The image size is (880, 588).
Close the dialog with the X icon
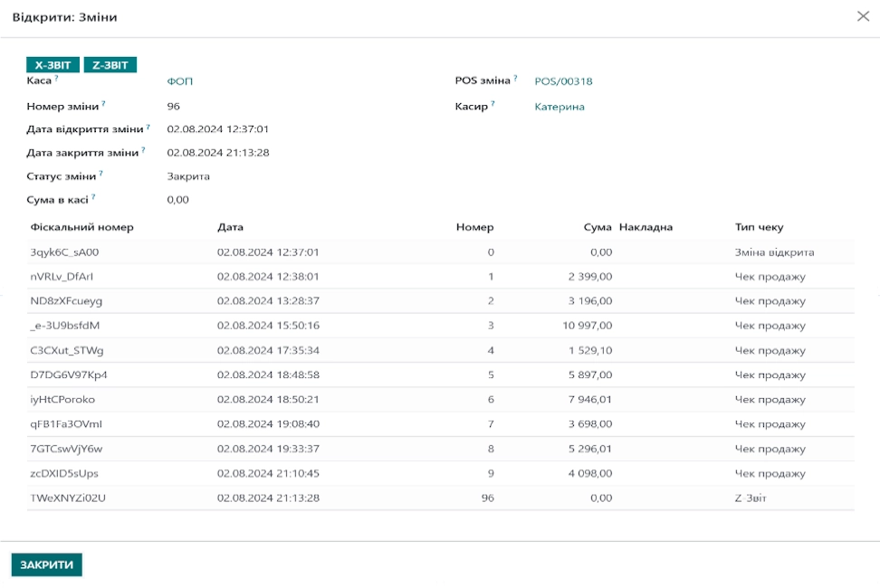tap(863, 16)
